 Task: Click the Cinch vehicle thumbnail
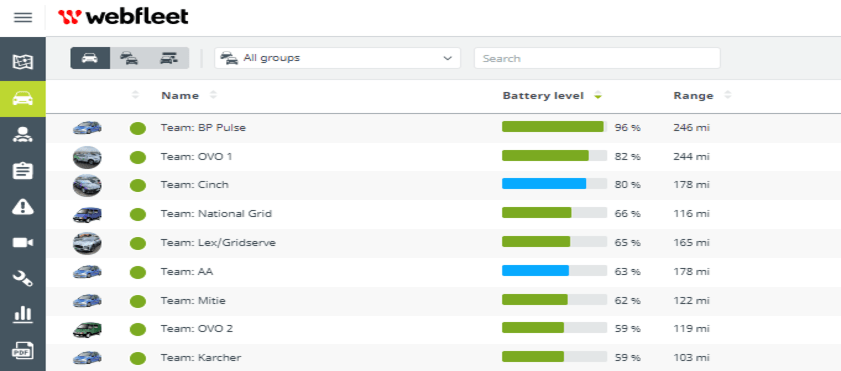tap(87, 186)
